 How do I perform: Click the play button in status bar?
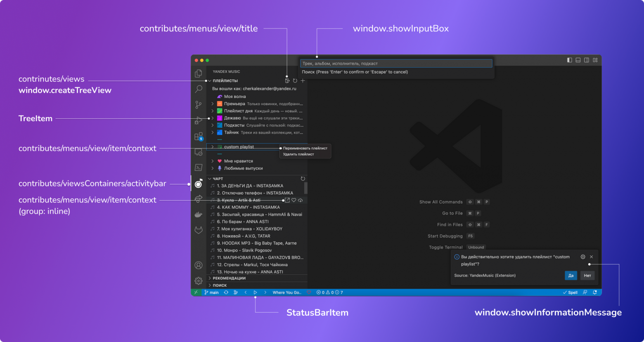tap(255, 292)
